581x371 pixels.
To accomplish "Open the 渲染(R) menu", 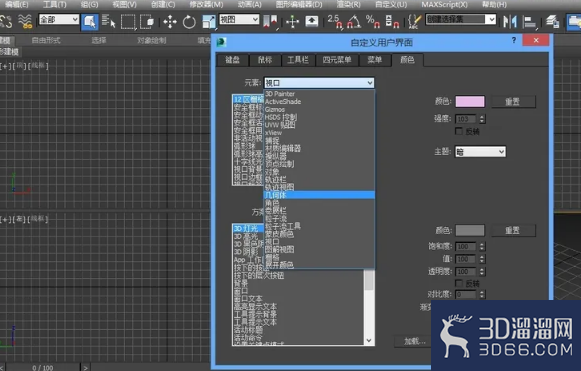I will (348, 4).
